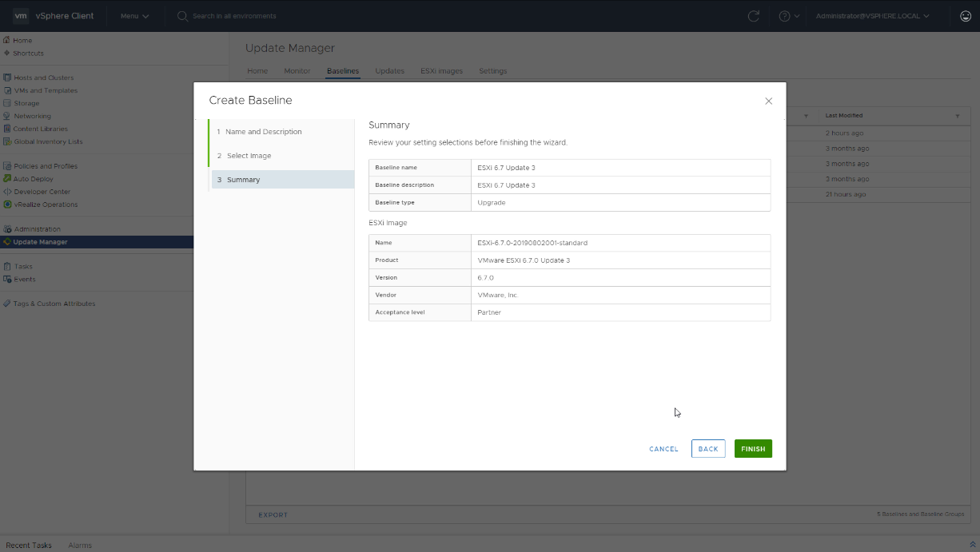This screenshot has width=980, height=552.
Task: Select step 3 Summary
Action: pos(281,180)
